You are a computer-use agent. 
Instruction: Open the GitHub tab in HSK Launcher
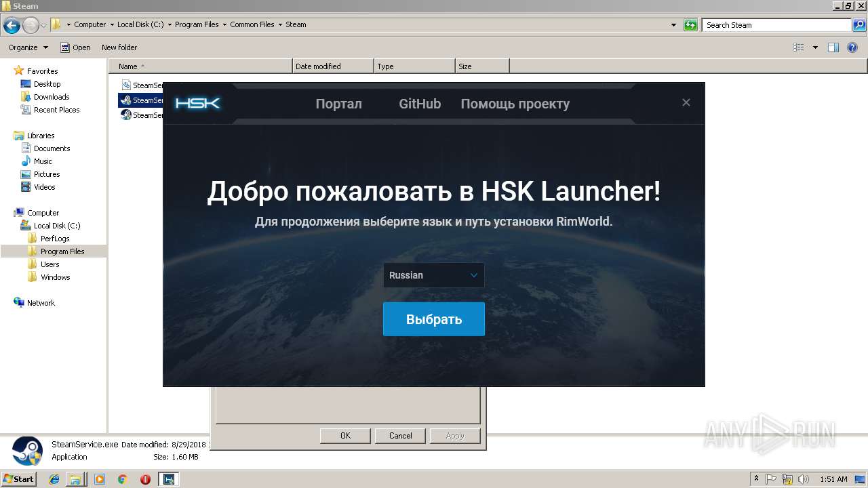tap(420, 104)
